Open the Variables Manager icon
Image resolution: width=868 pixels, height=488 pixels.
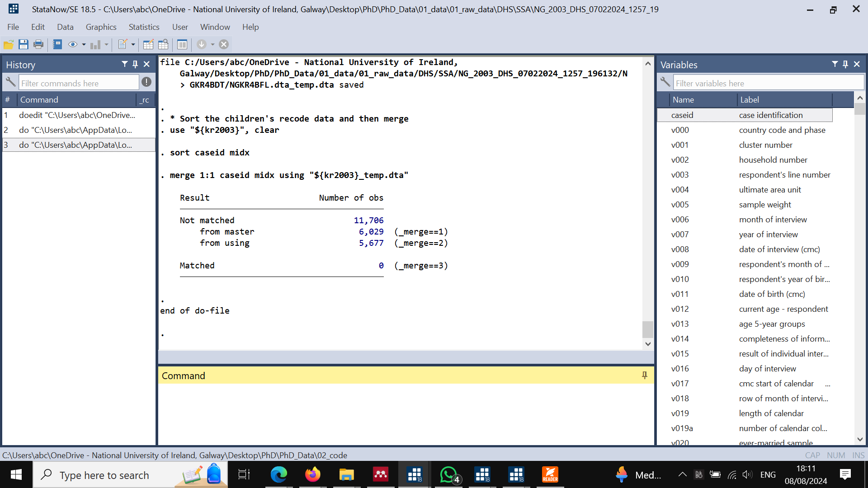pyautogui.click(x=182, y=44)
